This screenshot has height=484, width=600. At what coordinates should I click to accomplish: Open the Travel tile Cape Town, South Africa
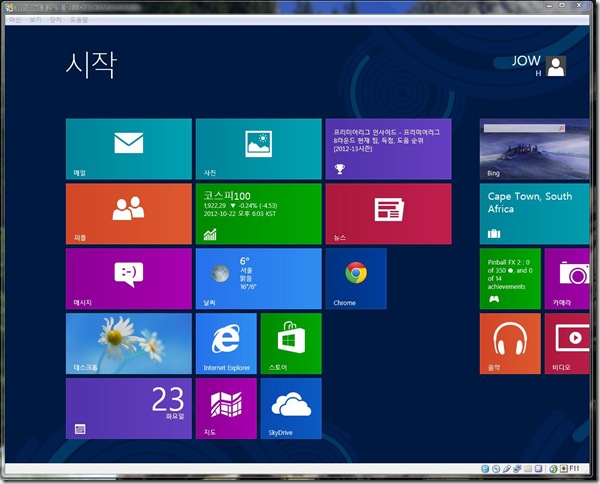click(x=535, y=213)
